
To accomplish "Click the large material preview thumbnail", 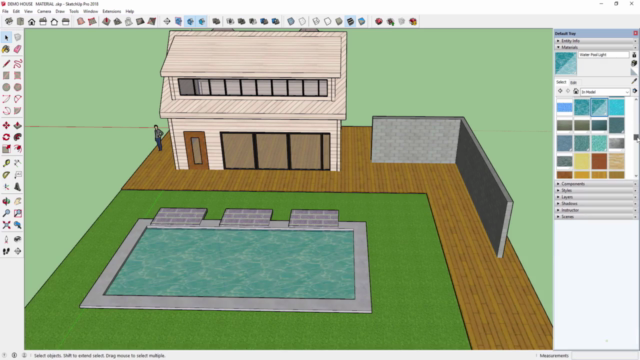I will pyautogui.click(x=566, y=63).
